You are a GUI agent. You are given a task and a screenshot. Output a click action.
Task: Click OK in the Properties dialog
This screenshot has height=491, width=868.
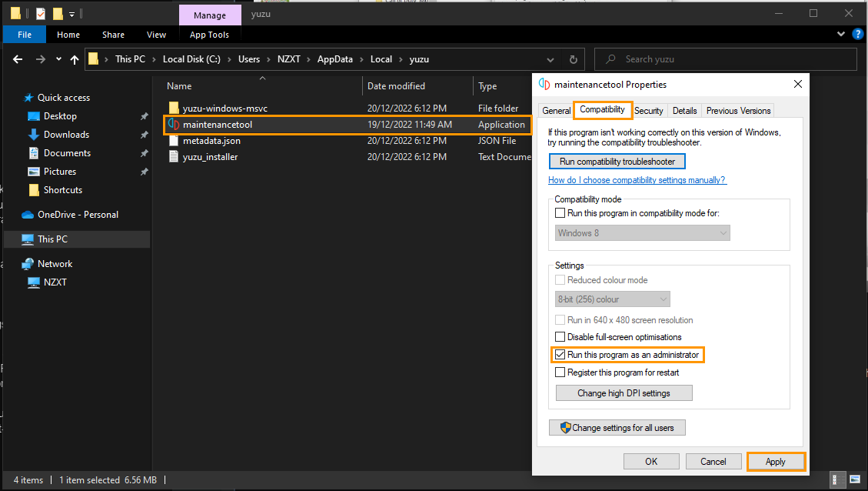(651, 462)
